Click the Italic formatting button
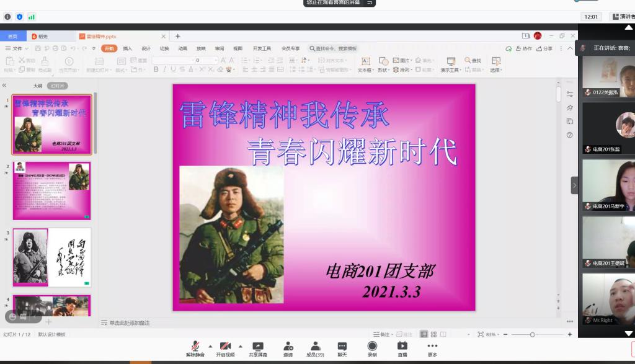The image size is (635, 364). (x=164, y=69)
